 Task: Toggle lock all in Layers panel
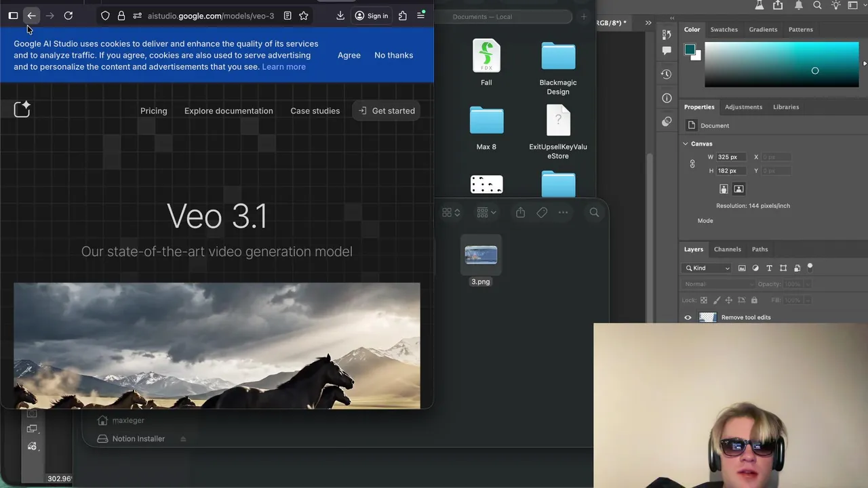(754, 300)
